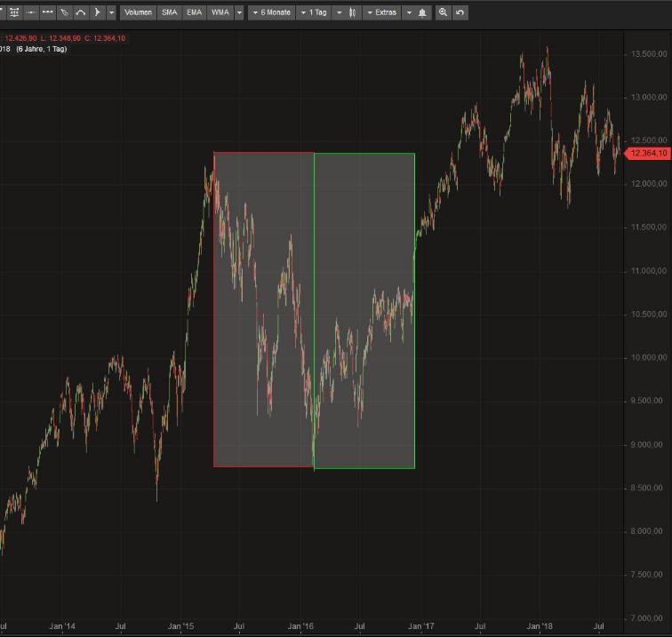The width and height of the screenshot is (672, 637).
Task: Select the grid/crosshair drawing tool icon
Action: (x=14, y=12)
